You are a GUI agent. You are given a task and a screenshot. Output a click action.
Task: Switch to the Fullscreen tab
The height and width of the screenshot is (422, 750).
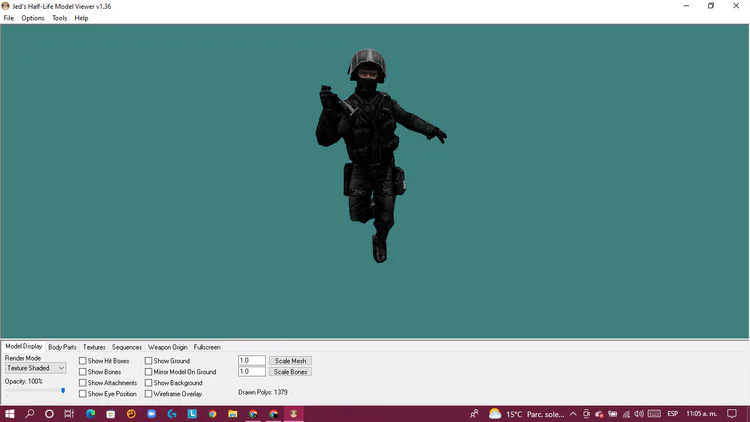pyautogui.click(x=207, y=347)
